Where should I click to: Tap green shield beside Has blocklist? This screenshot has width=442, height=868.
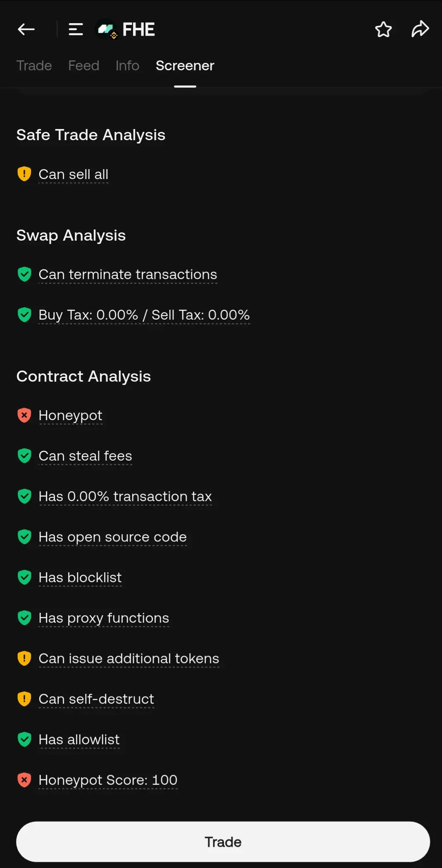click(x=24, y=577)
